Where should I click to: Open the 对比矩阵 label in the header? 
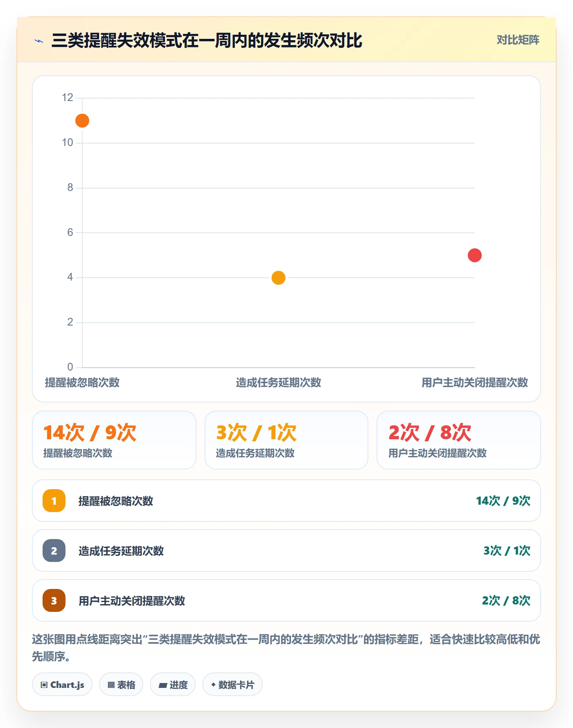[518, 40]
